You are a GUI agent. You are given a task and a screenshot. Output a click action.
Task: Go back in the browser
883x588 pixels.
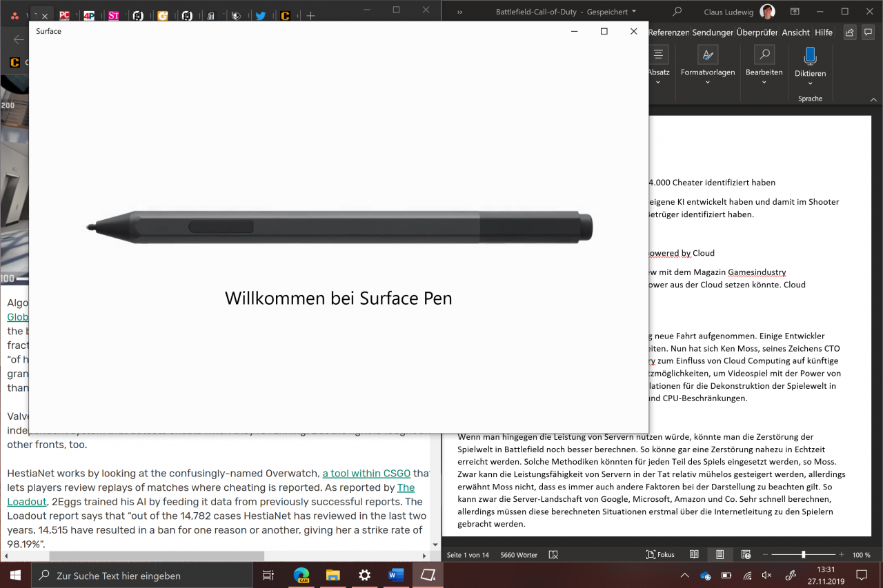point(19,39)
